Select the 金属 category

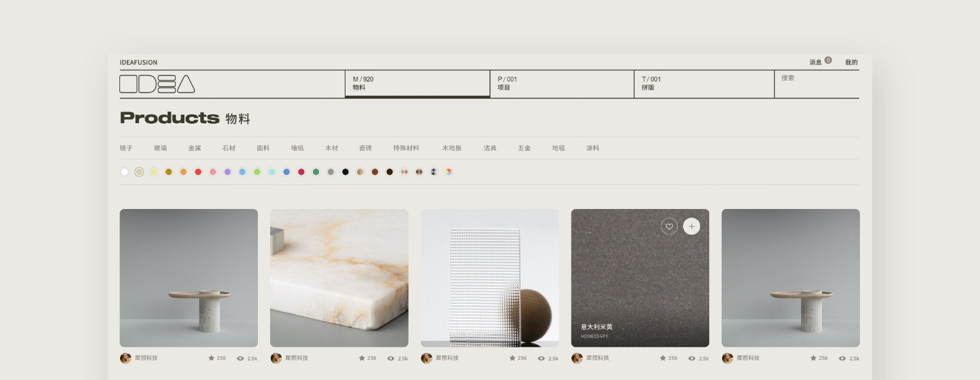click(x=195, y=148)
